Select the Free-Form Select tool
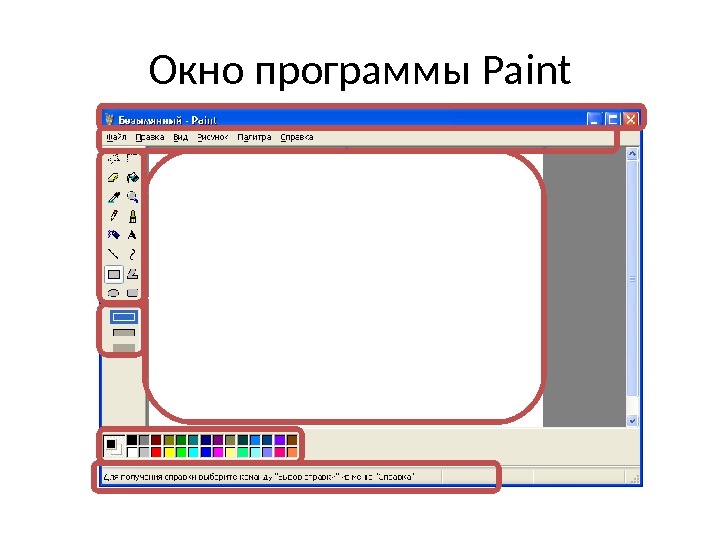 tap(113, 159)
